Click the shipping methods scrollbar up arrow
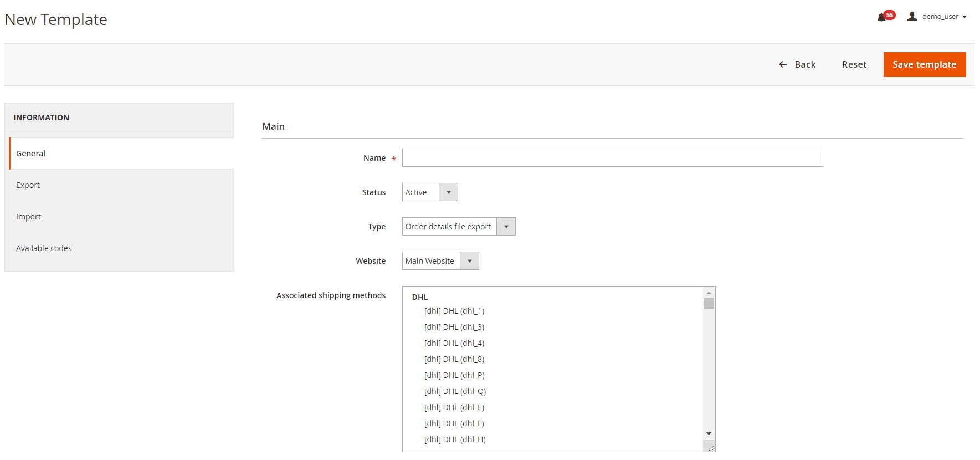This screenshot has width=980, height=460. click(x=709, y=293)
